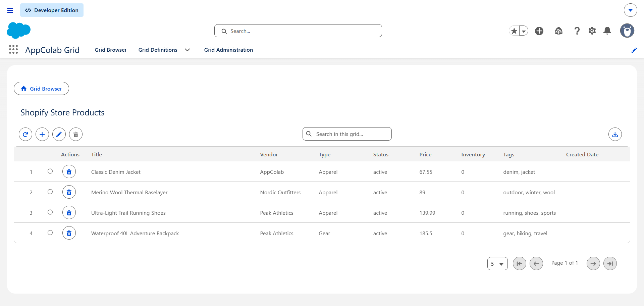
Task: Delete the Ultra-Light Trail Running Shoes row
Action: (x=69, y=212)
